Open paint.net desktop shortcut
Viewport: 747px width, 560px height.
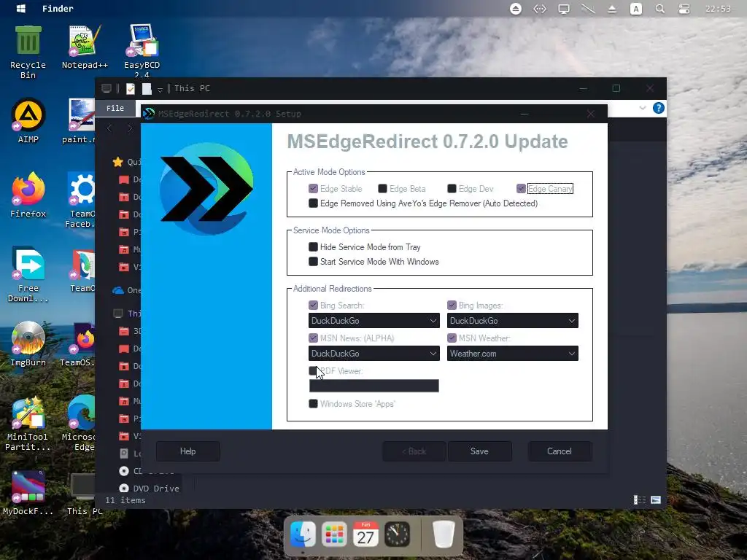(81, 121)
